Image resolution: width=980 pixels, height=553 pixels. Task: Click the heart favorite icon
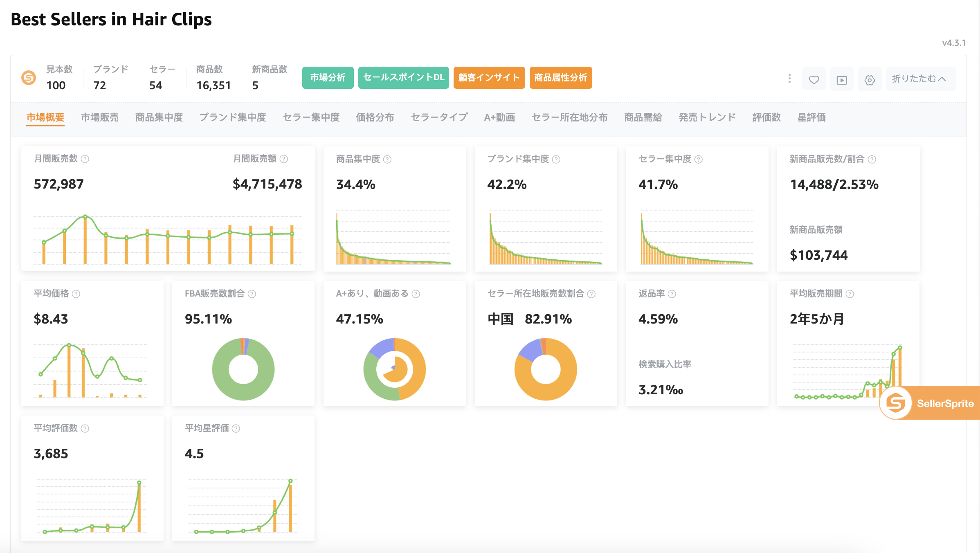click(x=814, y=79)
